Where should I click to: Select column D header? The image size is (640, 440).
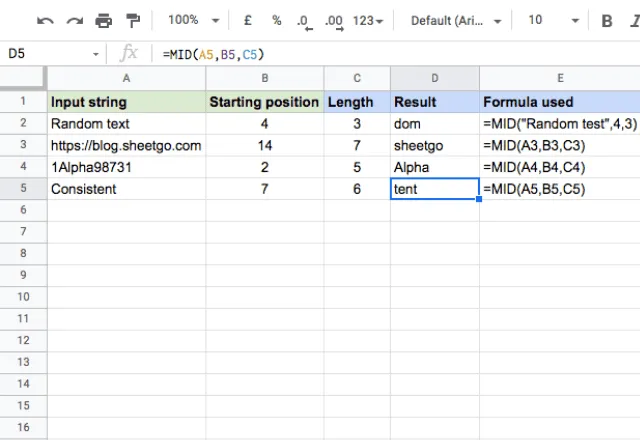(435, 78)
